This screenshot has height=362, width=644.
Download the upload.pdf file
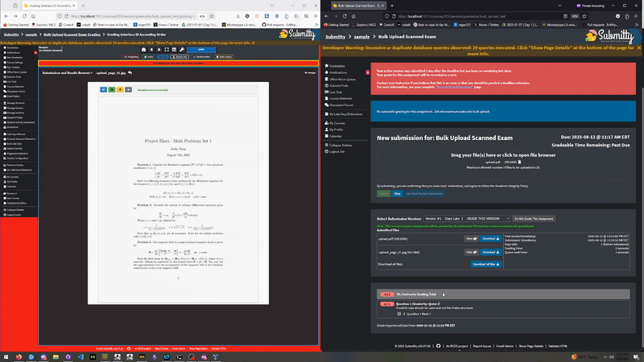pos(491,238)
